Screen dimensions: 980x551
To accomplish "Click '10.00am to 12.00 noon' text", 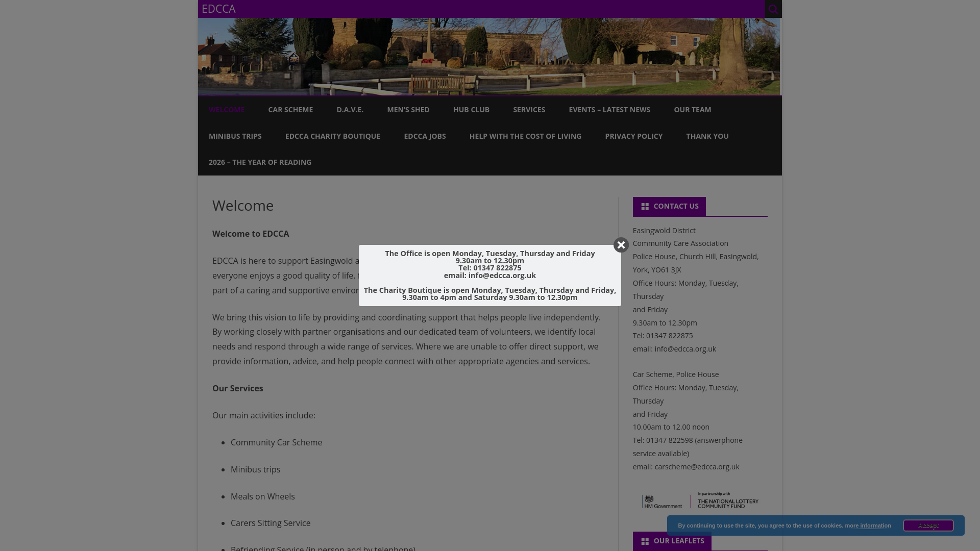I will (x=671, y=427).
